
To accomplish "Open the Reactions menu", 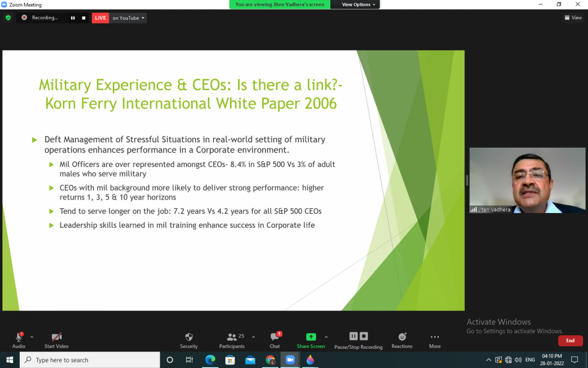I will click(x=402, y=340).
